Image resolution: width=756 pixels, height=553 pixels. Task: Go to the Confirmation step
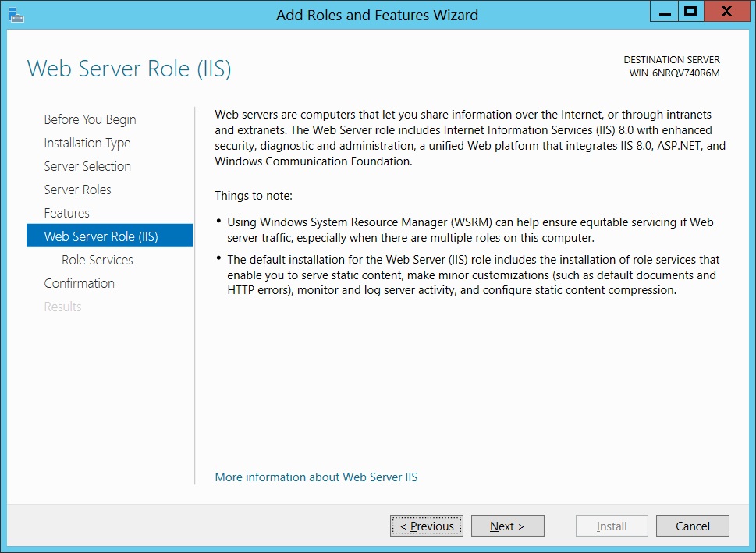pyautogui.click(x=79, y=283)
